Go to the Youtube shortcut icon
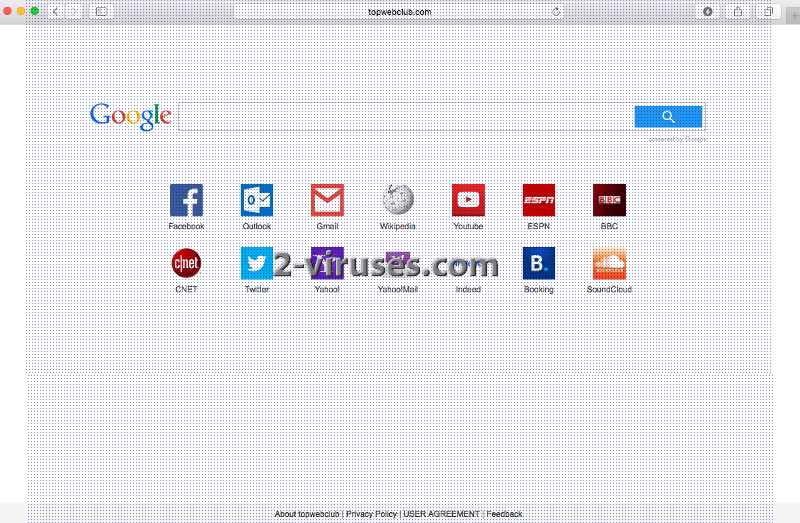 click(x=468, y=200)
